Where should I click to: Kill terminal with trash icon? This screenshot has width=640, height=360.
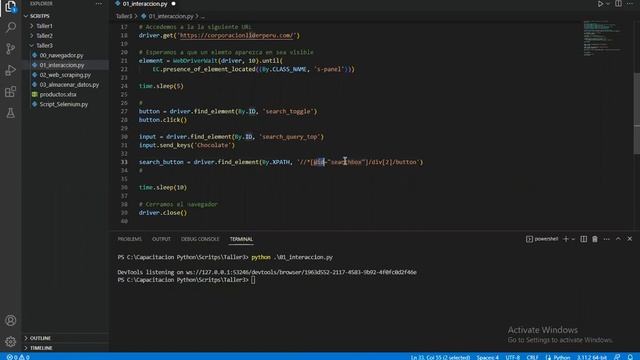(595, 239)
